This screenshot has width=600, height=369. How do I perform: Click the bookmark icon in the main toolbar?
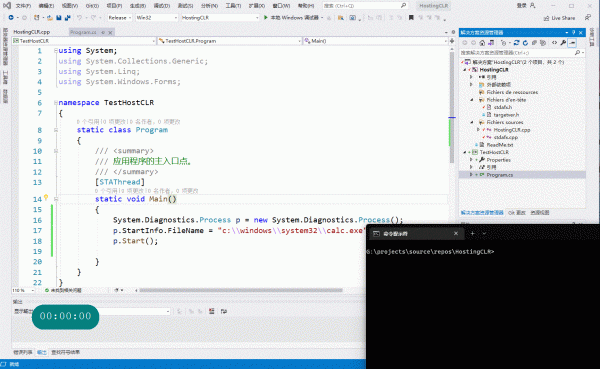(x=411, y=18)
